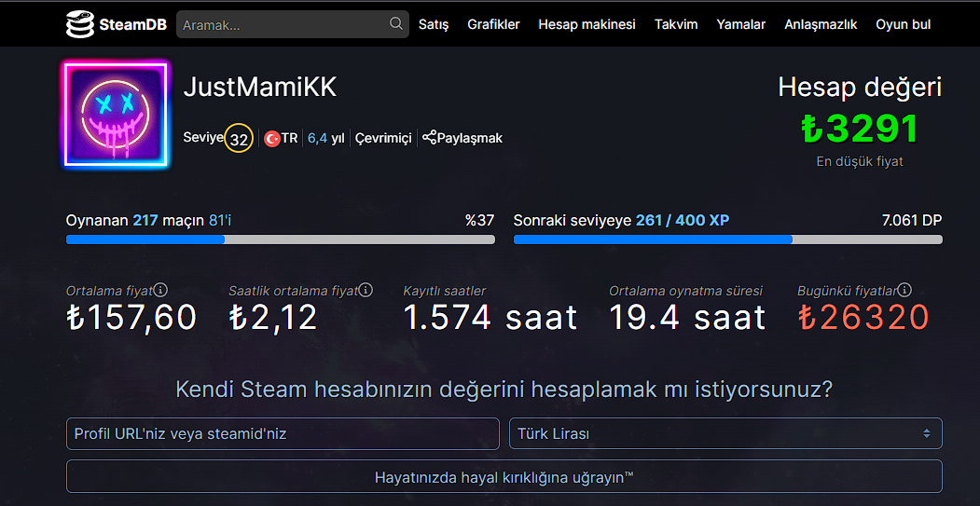Screen dimensions: 980x506
Task: Click the Oynanan 217 maçın 81'i text
Action: [x=149, y=220]
